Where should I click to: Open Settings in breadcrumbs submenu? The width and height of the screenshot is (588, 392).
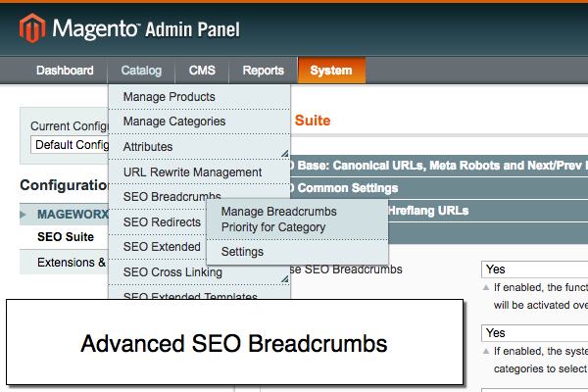(297, 252)
